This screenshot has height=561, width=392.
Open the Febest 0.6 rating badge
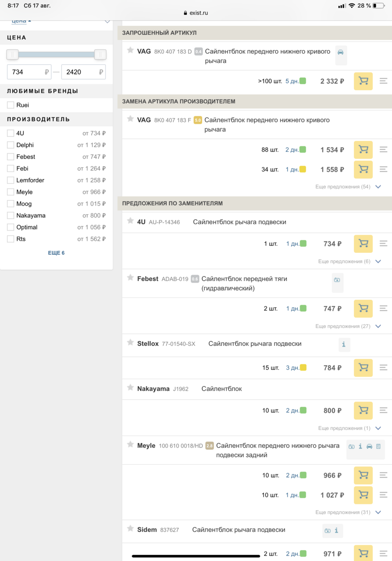point(195,279)
